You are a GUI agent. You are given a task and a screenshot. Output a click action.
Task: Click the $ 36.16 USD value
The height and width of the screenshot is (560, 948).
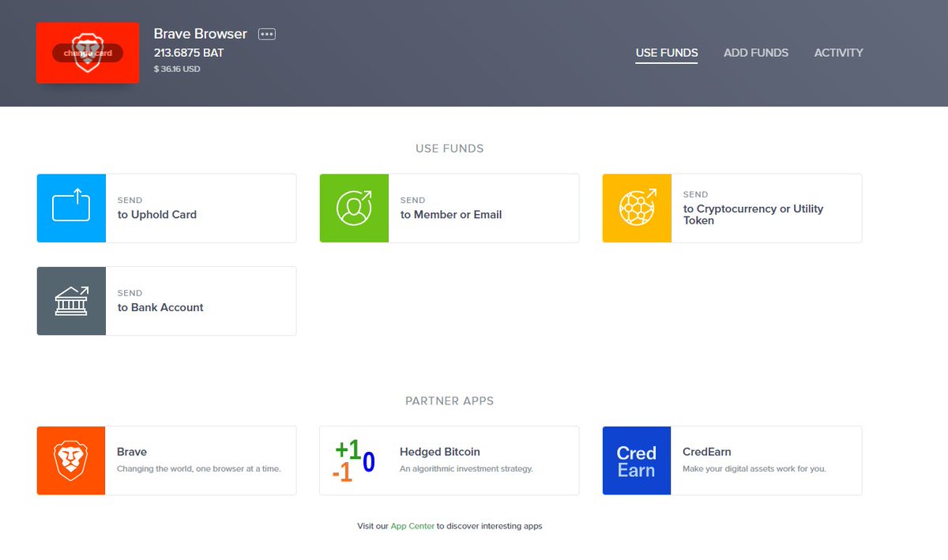(177, 70)
